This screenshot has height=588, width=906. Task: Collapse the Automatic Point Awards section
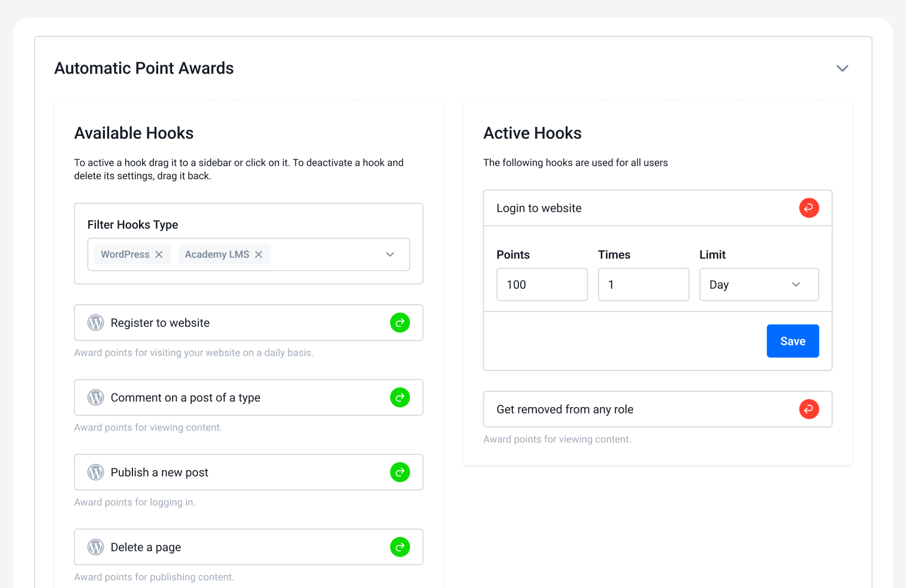click(842, 68)
